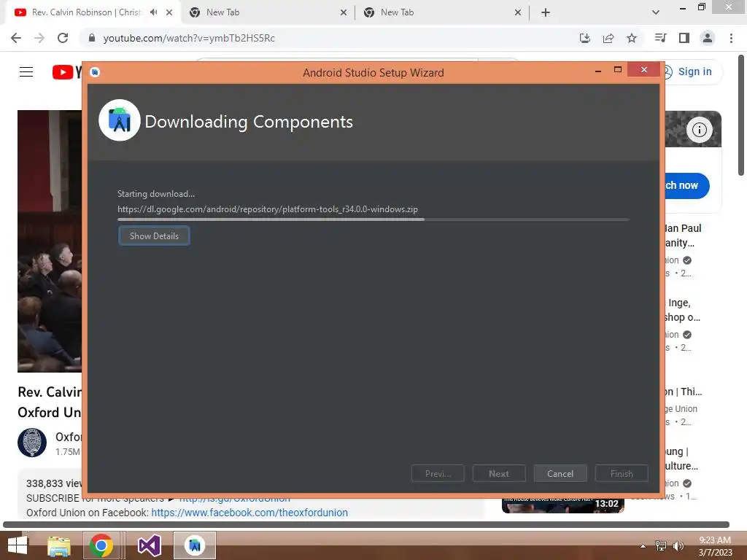Open Chrome three-dot menu
Image resolution: width=747 pixels, height=560 pixels.
pos(731,38)
